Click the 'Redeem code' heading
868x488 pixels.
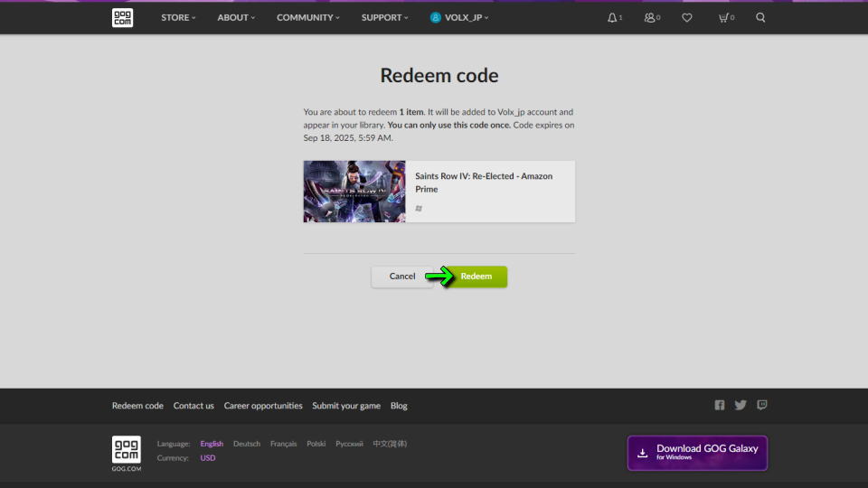(439, 76)
